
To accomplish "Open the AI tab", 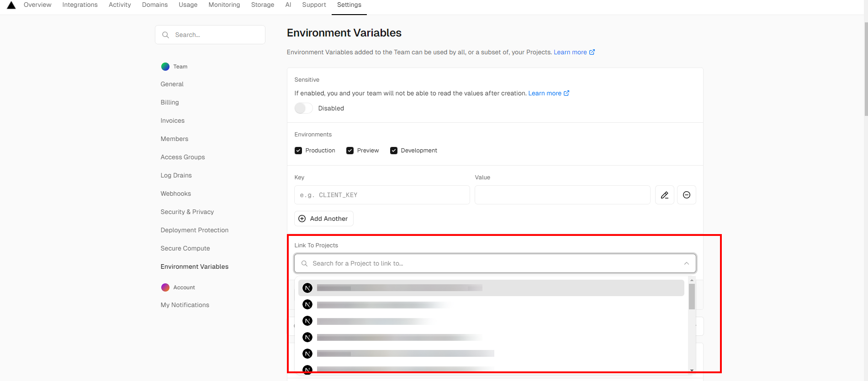I will pos(288,5).
